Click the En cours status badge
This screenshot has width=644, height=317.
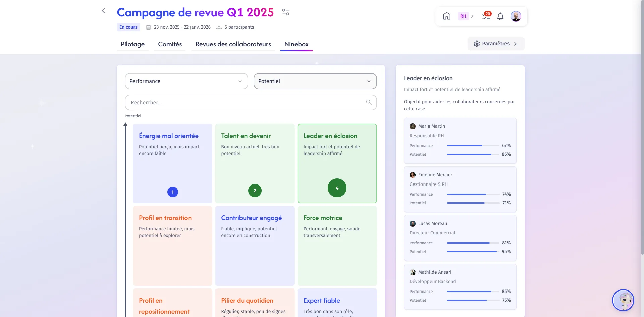coord(128,27)
